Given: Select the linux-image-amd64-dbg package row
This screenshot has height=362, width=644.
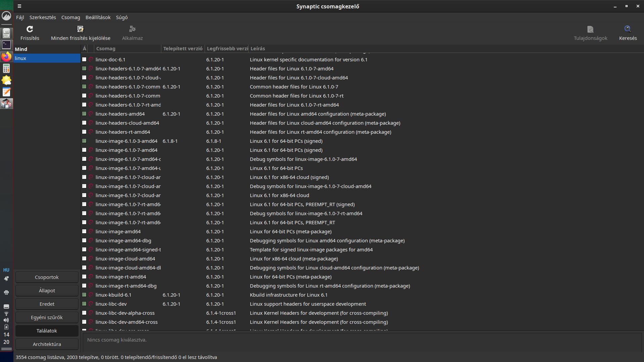Looking at the screenshot, I should 362,240.
